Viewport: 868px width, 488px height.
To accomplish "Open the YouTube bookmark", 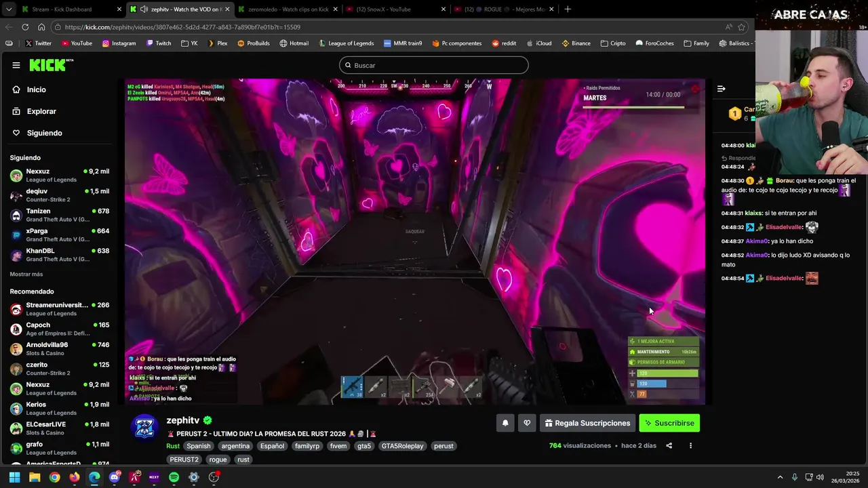I will (77, 43).
